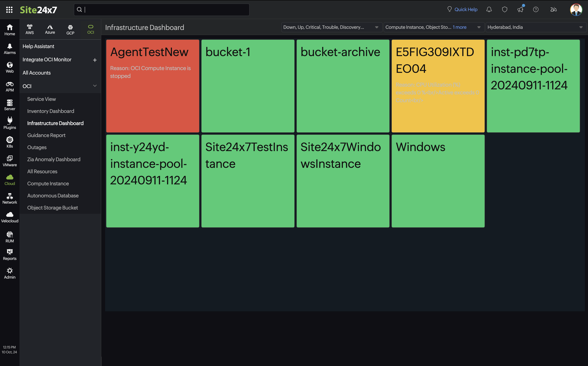
Task: Open the Zia assistant icon
Action: [x=553, y=9]
